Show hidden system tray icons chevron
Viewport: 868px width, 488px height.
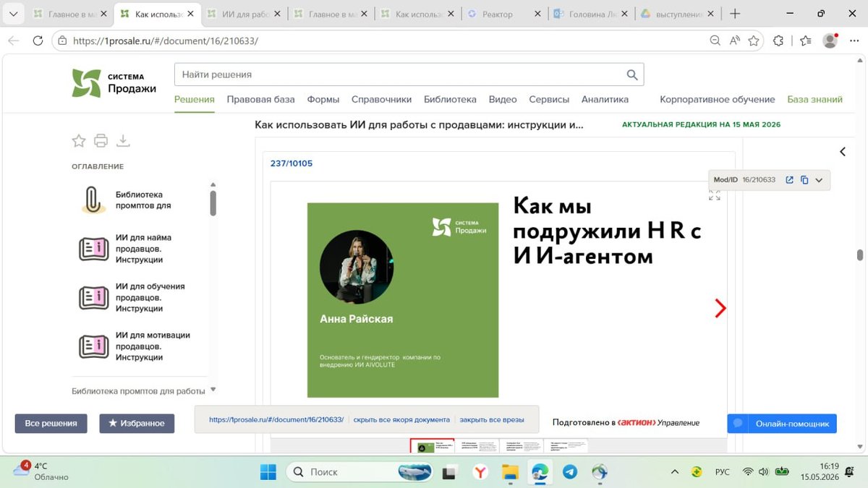pos(674,472)
